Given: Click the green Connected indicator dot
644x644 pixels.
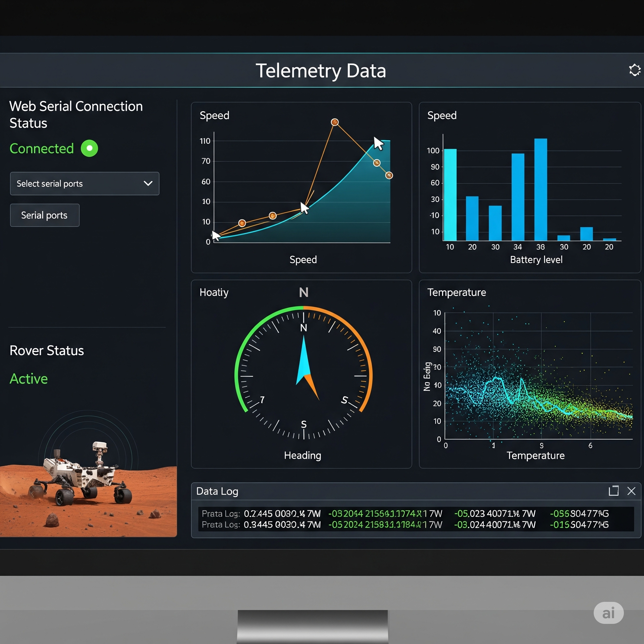Looking at the screenshot, I should pyautogui.click(x=89, y=149).
